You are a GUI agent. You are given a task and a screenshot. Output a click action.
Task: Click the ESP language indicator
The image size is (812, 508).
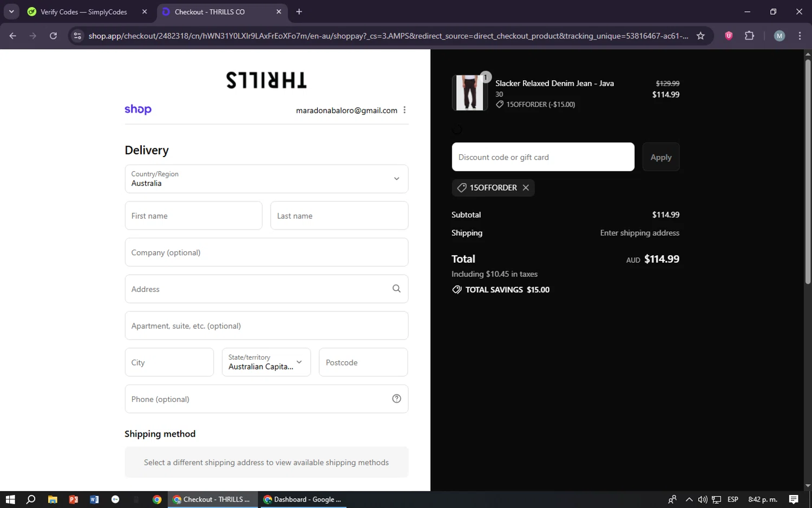coord(733,499)
